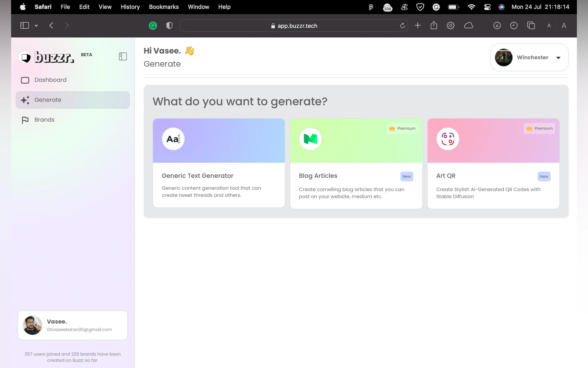The height and width of the screenshot is (368, 588).
Task: Open macOS Control Center toggle icon
Action: [x=487, y=7]
